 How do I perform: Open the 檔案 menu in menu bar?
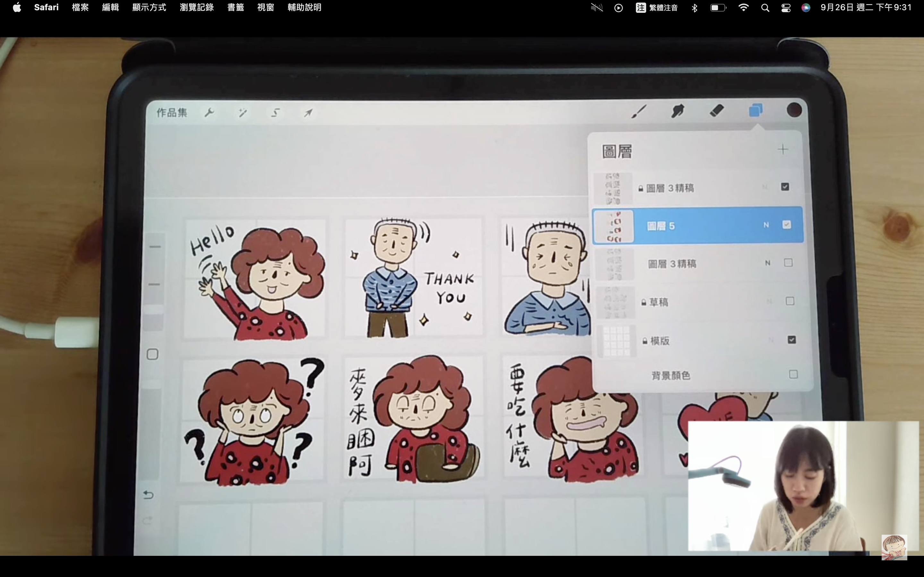tap(80, 8)
